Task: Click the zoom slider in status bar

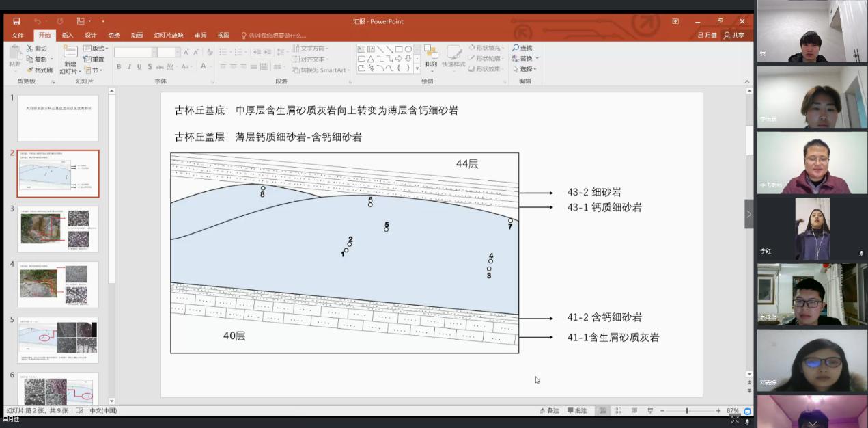Action: 687,411
